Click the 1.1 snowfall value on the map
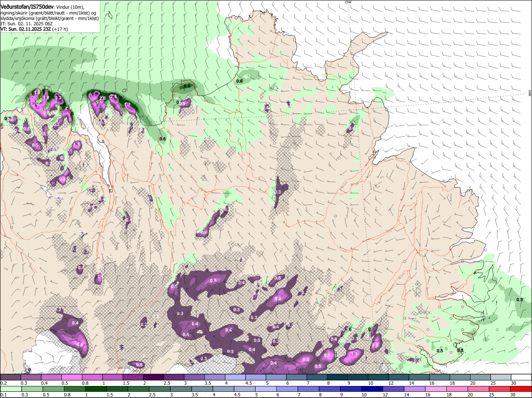Image resolution: width=532 pixels, height=398 pixels. pos(355,354)
